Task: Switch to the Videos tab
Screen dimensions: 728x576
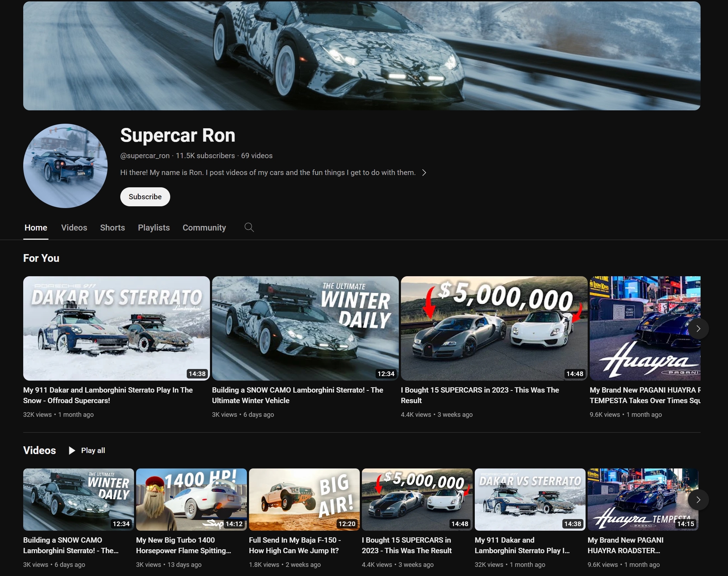Action: point(74,228)
